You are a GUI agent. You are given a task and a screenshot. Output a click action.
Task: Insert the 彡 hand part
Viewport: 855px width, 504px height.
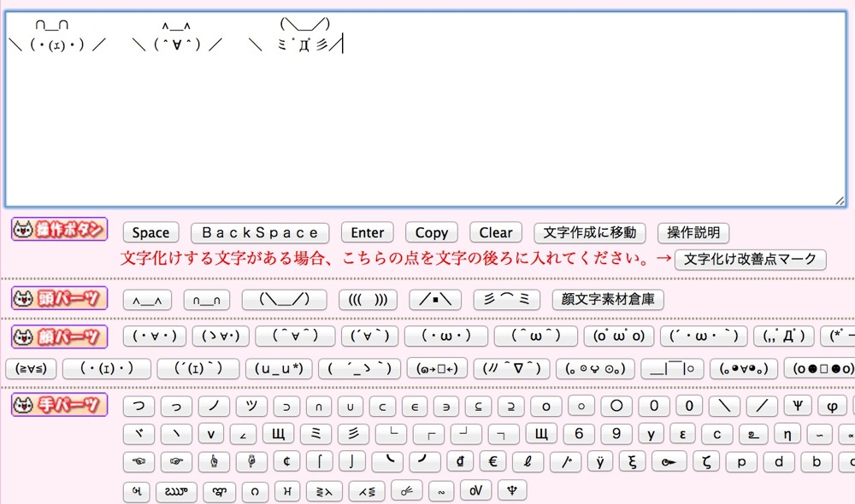pyautogui.click(x=353, y=434)
